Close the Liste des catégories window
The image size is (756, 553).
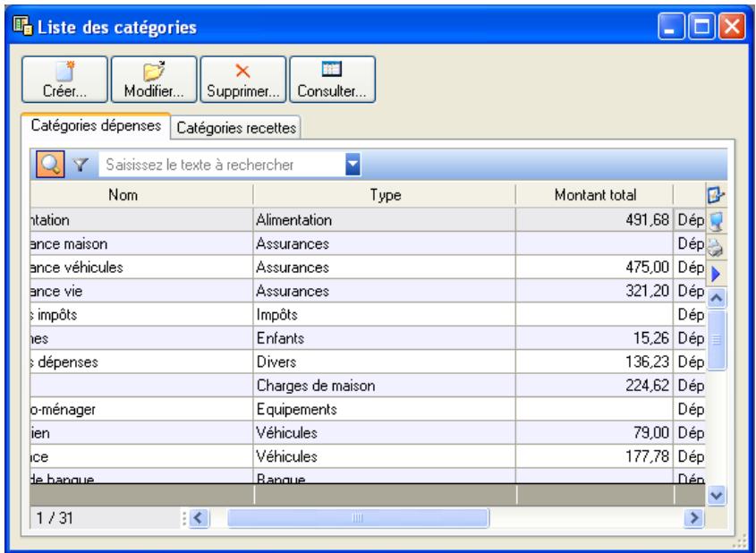[732, 26]
